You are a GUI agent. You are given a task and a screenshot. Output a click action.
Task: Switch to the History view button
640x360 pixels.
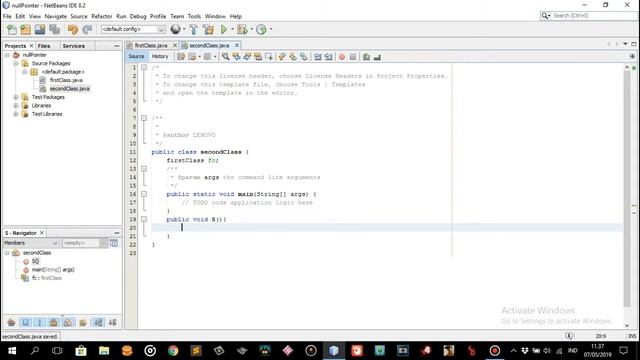coord(160,56)
